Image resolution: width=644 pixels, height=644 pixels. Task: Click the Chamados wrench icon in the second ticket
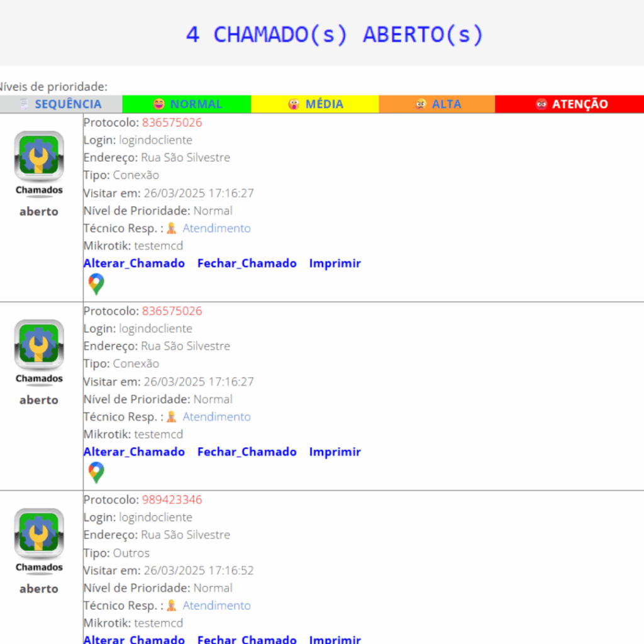click(39, 345)
